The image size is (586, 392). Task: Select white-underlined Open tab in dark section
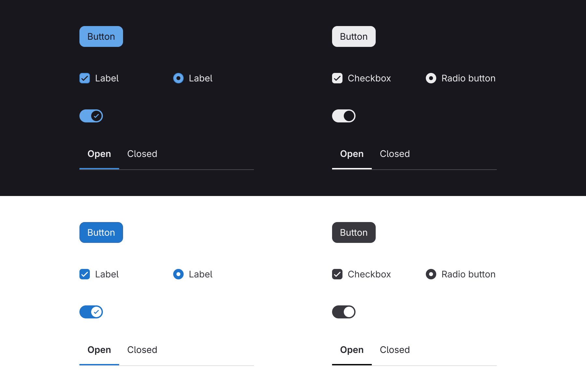[352, 154]
